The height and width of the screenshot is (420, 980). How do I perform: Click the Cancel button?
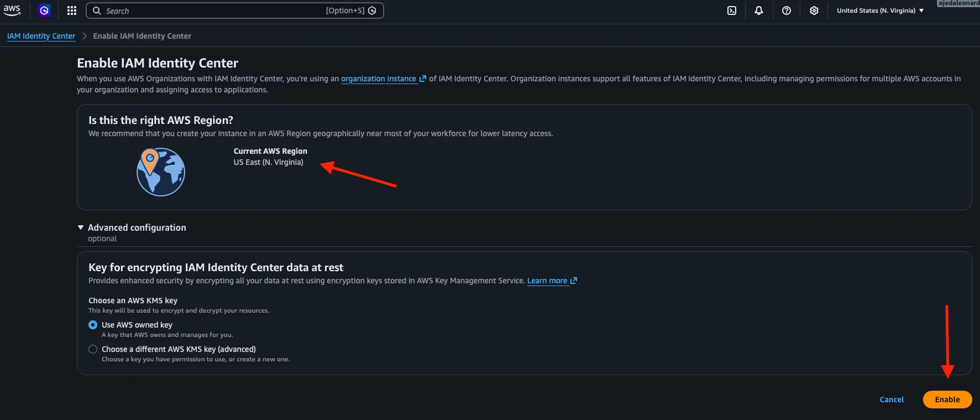click(x=892, y=400)
